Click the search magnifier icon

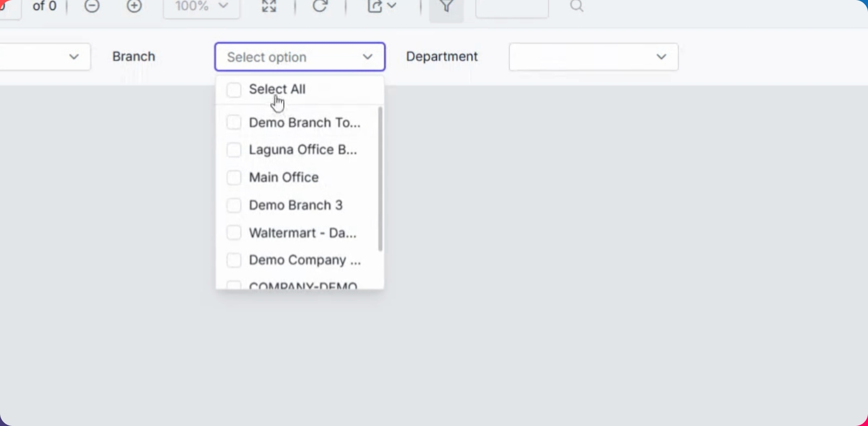(x=577, y=7)
